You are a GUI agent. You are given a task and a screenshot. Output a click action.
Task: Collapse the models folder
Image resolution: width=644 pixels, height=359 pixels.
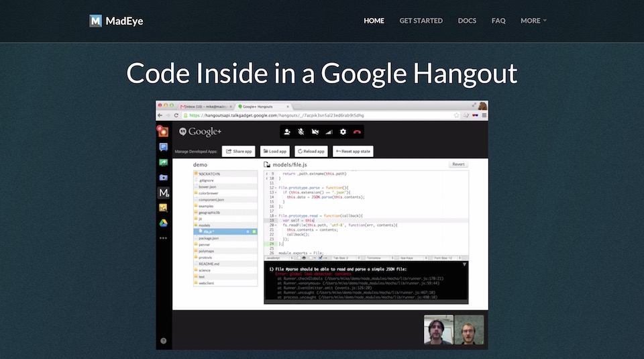pyautogui.click(x=225, y=225)
